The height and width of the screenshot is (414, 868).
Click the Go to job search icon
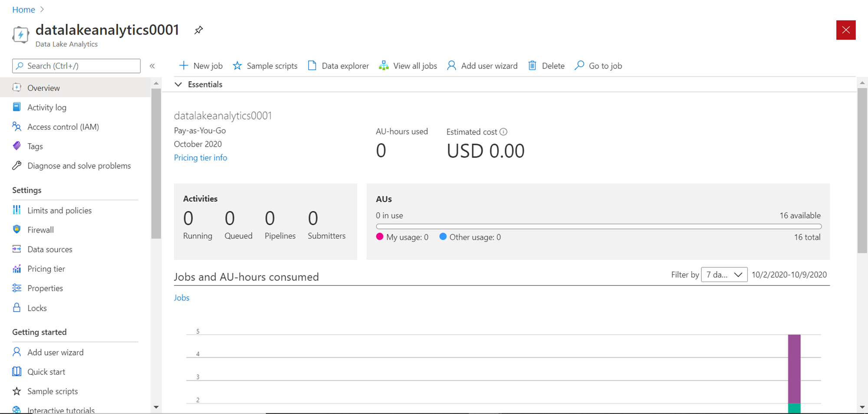579,66
